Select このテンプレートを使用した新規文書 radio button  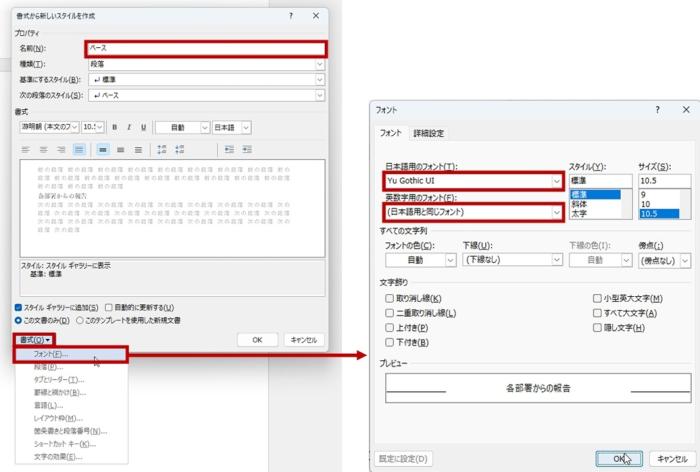80,320
